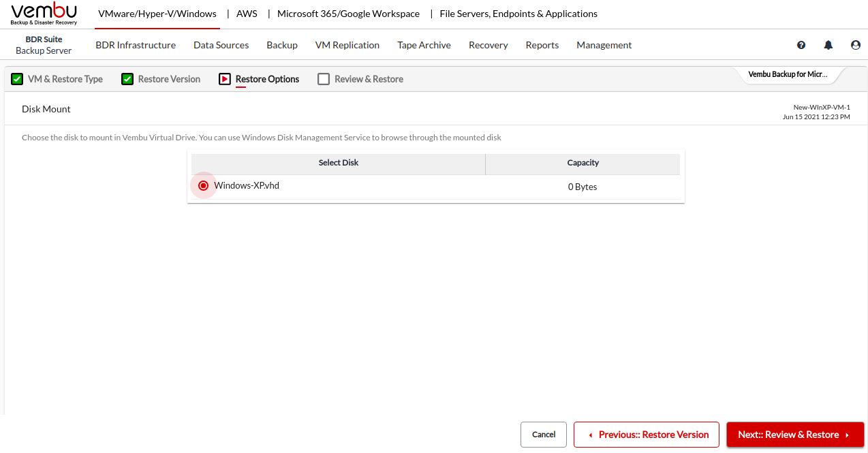The width and height of the screenshot is (868, 453).
Task: Open the notifications bell icon
Action: click(x=828, y=45)
